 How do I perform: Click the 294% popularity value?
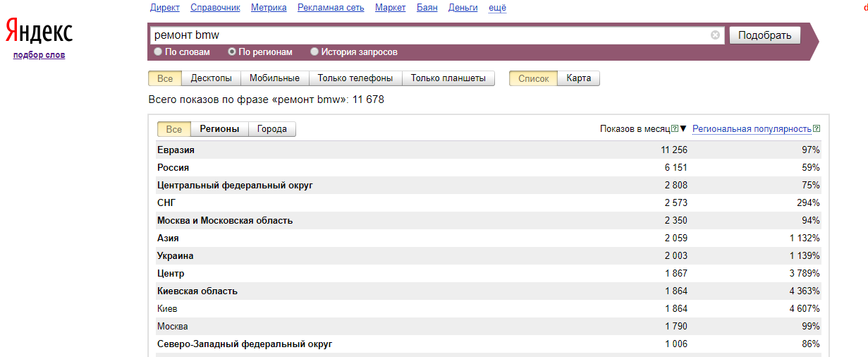(x=809, y=202)
